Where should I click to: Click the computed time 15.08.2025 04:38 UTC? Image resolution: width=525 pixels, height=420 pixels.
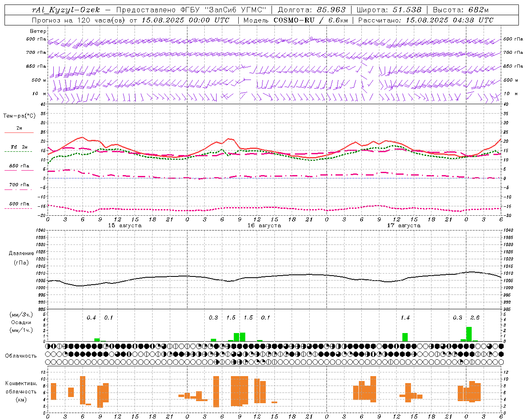[450, 20]
